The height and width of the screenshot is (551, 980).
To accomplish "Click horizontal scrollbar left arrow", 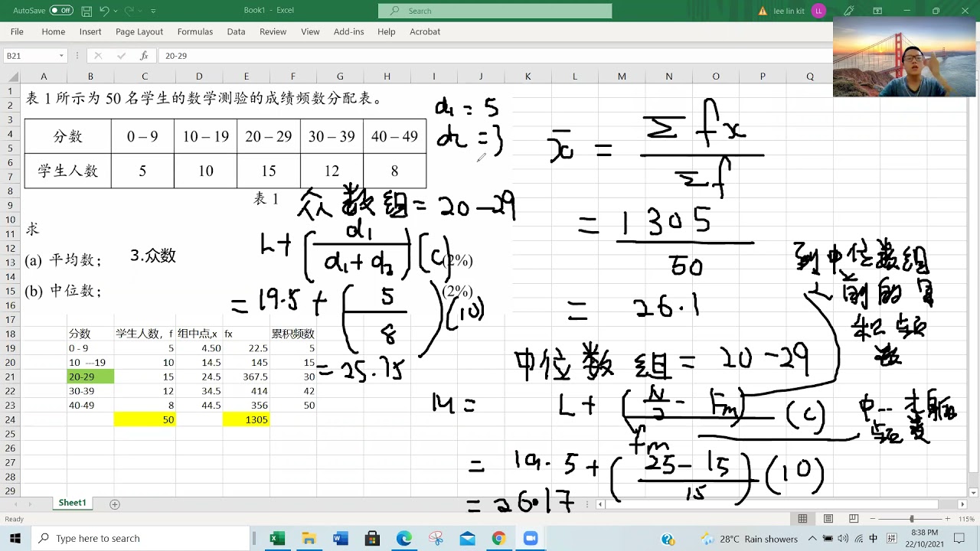I will (x=601, y=504).
